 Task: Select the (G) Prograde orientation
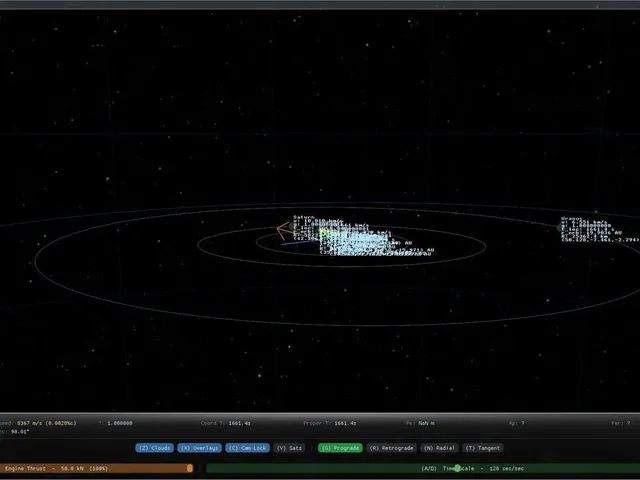tap(340, 448)
